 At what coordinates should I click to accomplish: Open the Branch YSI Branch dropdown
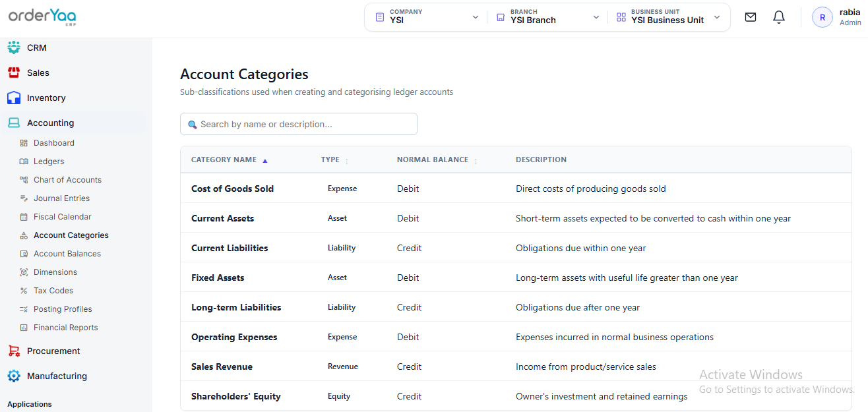tap(547, 17)
